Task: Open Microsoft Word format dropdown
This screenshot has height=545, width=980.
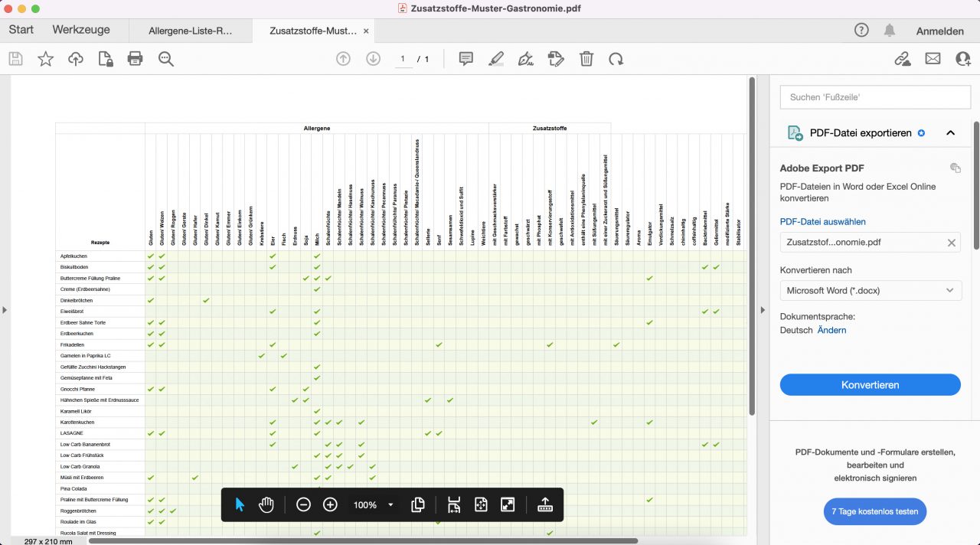Action: click(870, 290)
